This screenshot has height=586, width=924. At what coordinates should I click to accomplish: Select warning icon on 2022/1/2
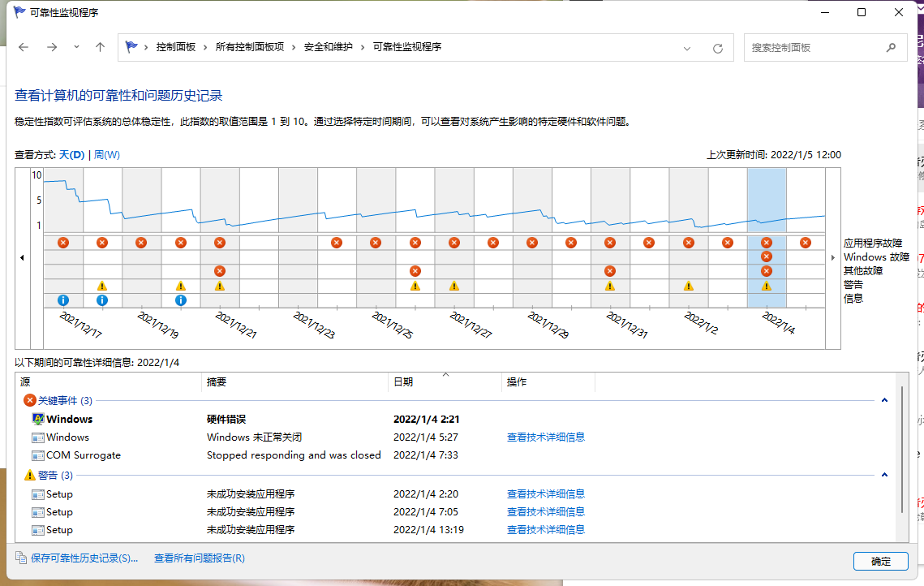(x=688, y=286)
